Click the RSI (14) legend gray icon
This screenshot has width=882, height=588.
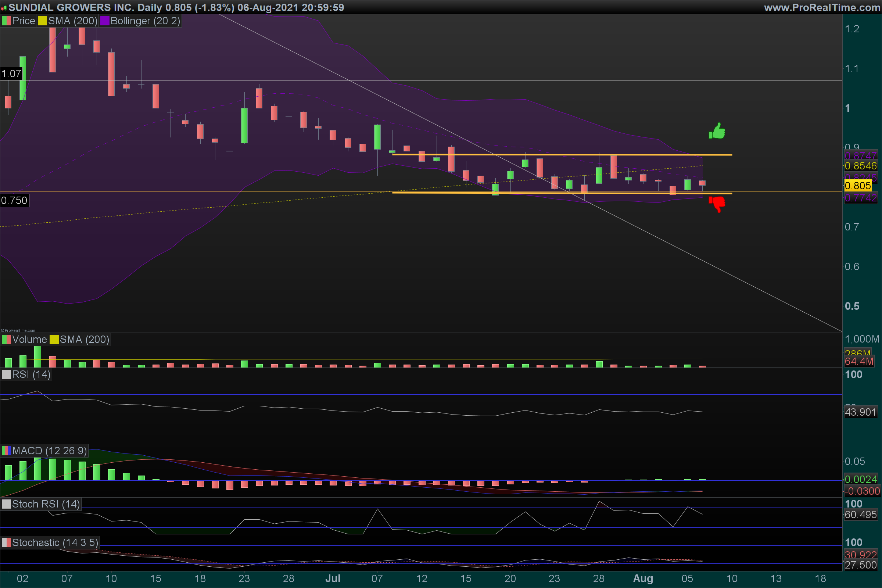point(6,374)
